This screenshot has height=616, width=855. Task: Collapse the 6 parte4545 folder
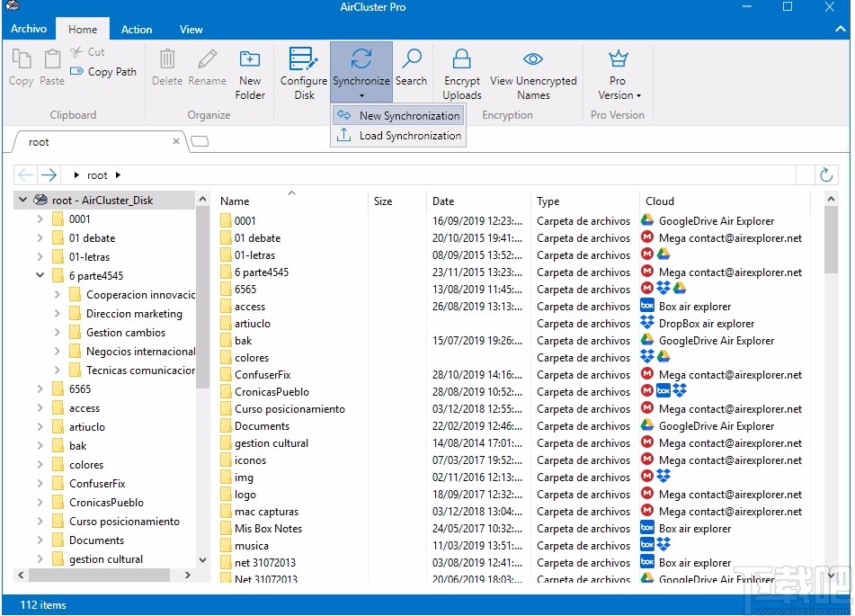click(39, 275)
